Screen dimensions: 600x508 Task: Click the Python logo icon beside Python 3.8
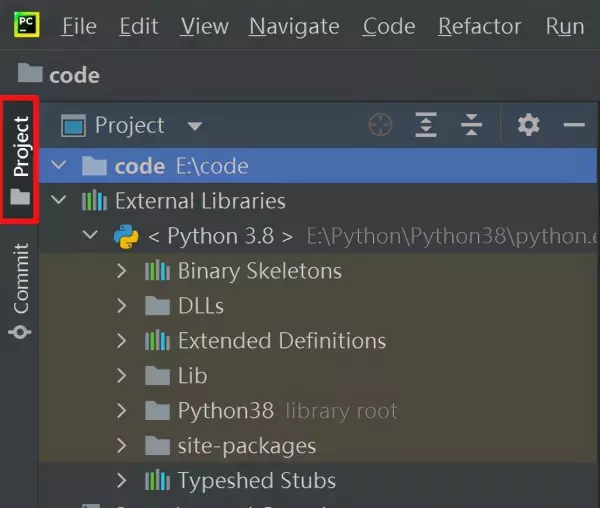tap(126, 236)
